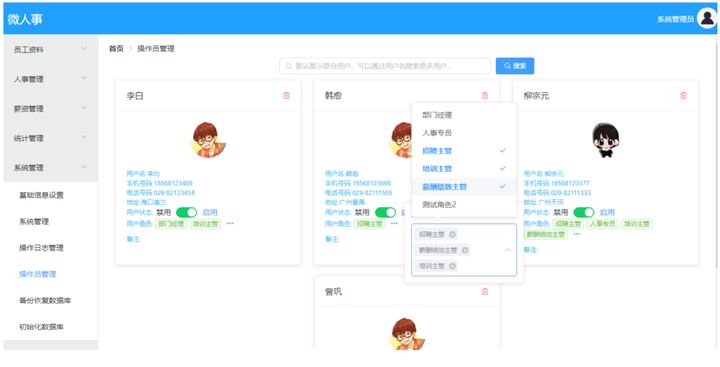The height and width of the screenshot is (367, 720).
Task: Toggle 韩愈 user status switch
Action: 385,212
